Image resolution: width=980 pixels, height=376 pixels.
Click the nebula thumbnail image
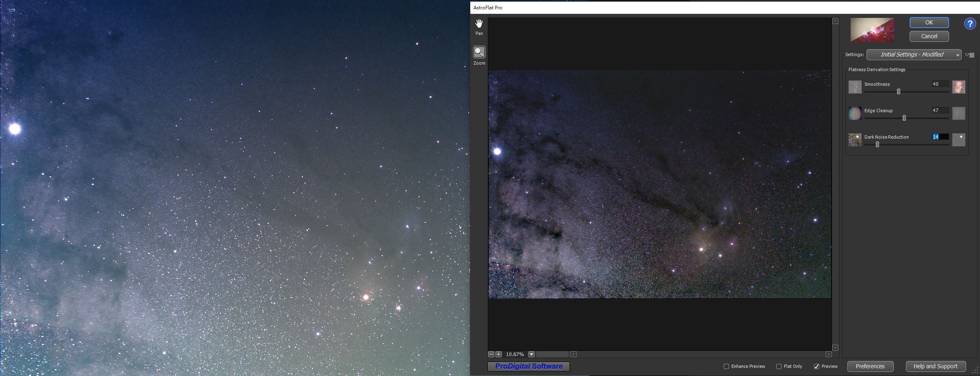pyautogui.click(x=872, y=30)
